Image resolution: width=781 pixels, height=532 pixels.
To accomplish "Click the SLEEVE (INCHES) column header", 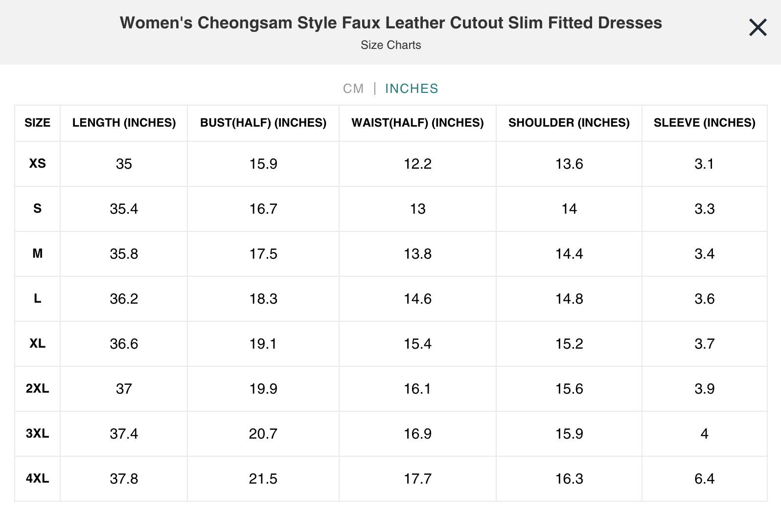I will 704,123.
